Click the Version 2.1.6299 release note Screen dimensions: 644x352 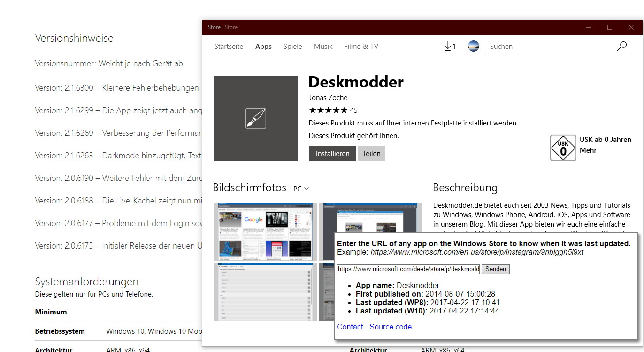click(x=118, y=110)
